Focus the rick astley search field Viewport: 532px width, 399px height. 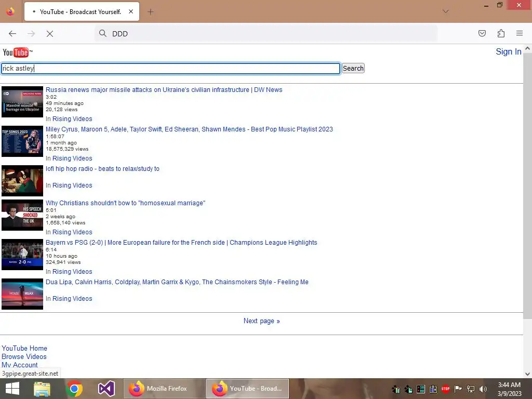coord(170,68)
